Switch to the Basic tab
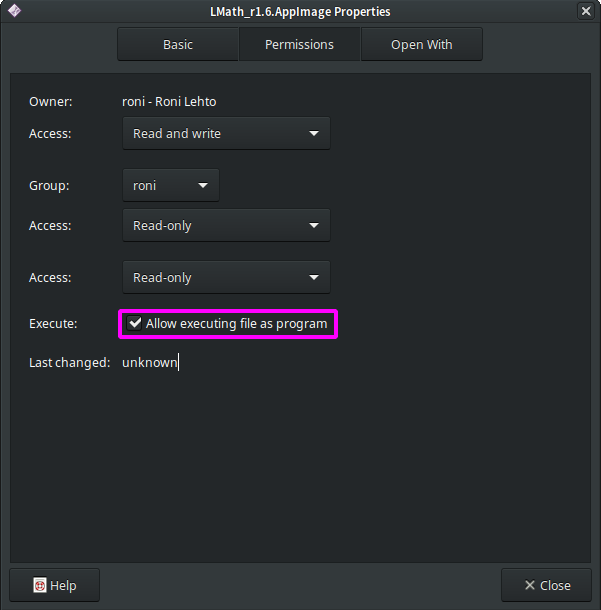The height and width of the screenshot is (610, 601). tap(178, 44)
